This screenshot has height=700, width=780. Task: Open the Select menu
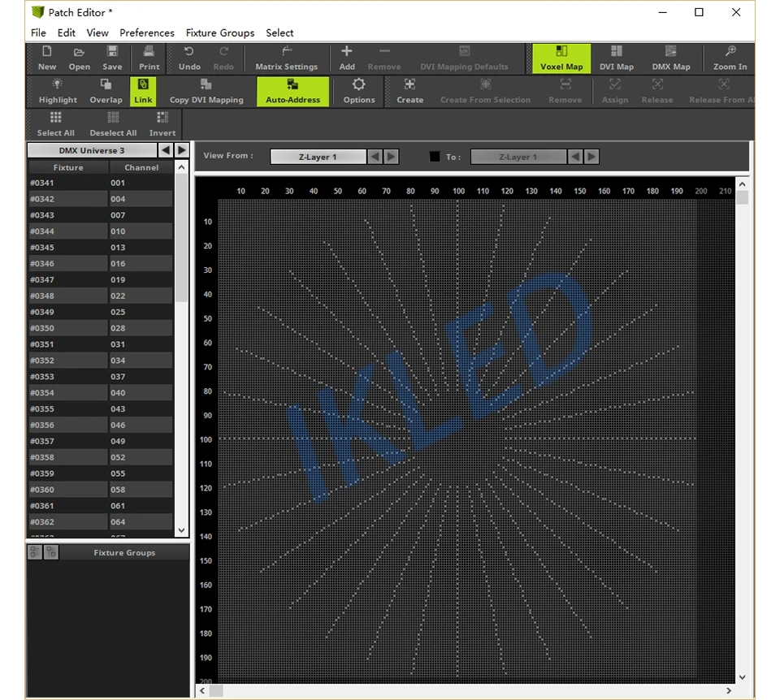pyautogui.click(x=279, y=32)
